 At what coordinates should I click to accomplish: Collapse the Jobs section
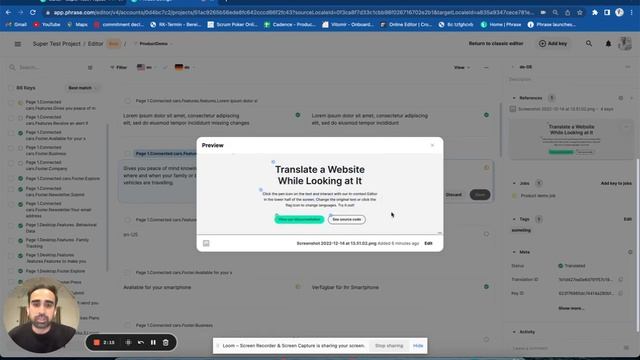(x=514, y=183)
